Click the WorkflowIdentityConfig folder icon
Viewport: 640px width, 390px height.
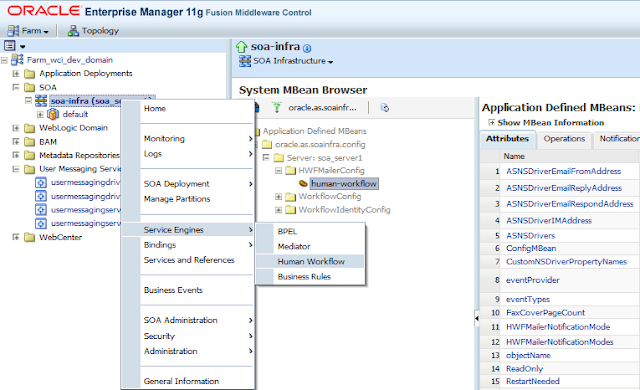pyautogui.click(x=291, y=210)
